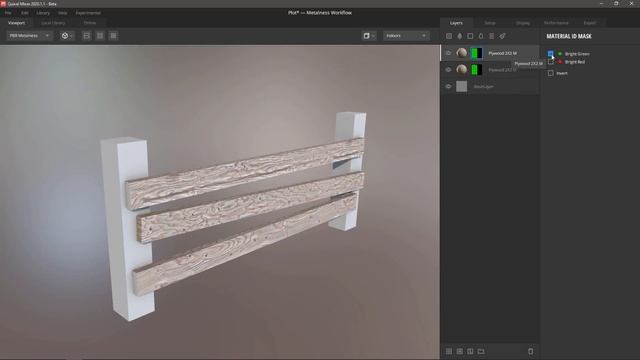Click the first icon in the bottom Layers bar

449,351
